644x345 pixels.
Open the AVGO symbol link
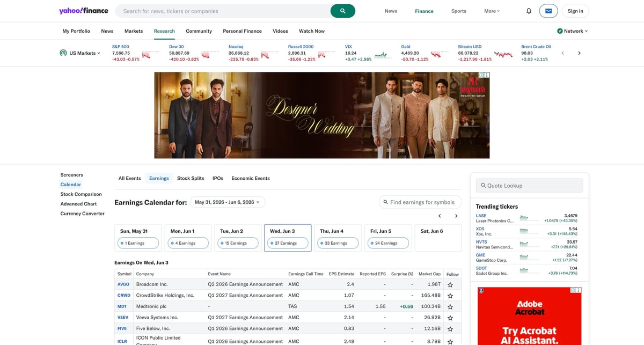pyautogui.click(x=123, y=284)
